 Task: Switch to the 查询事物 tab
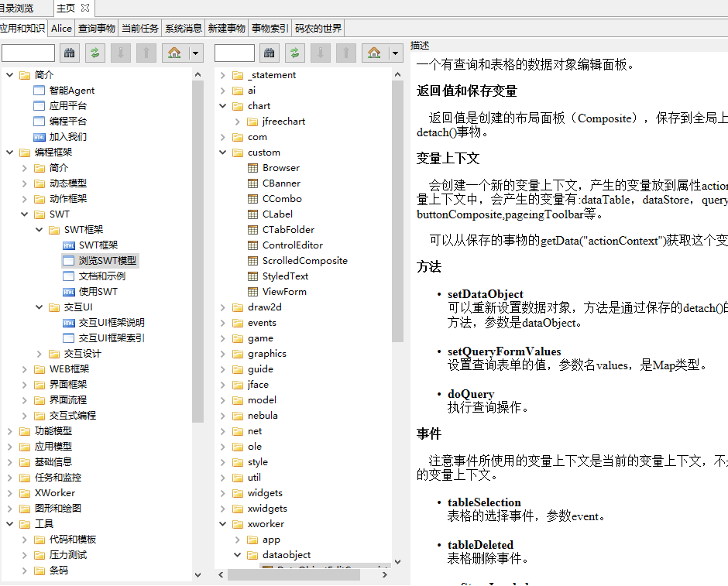tap(97, 29)
